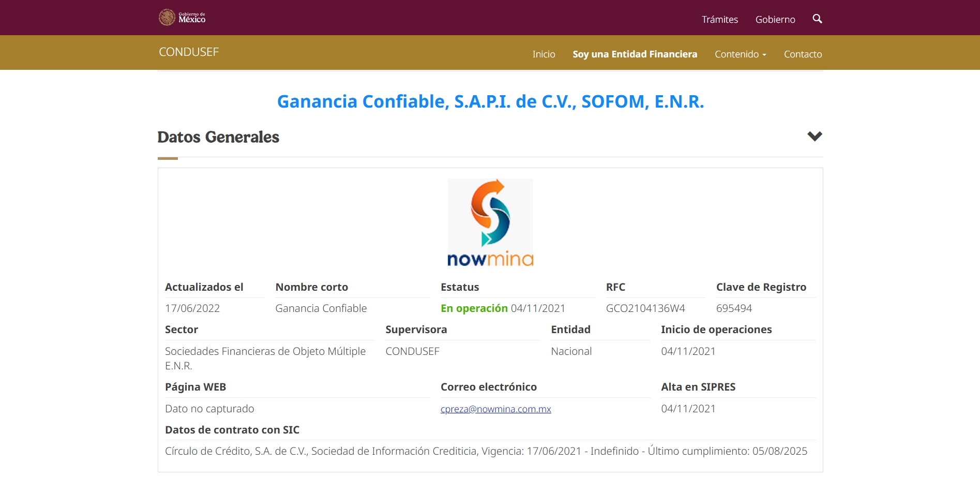Click the En operación status text
This screenshot has height=478, width=980.
[474, 308]
